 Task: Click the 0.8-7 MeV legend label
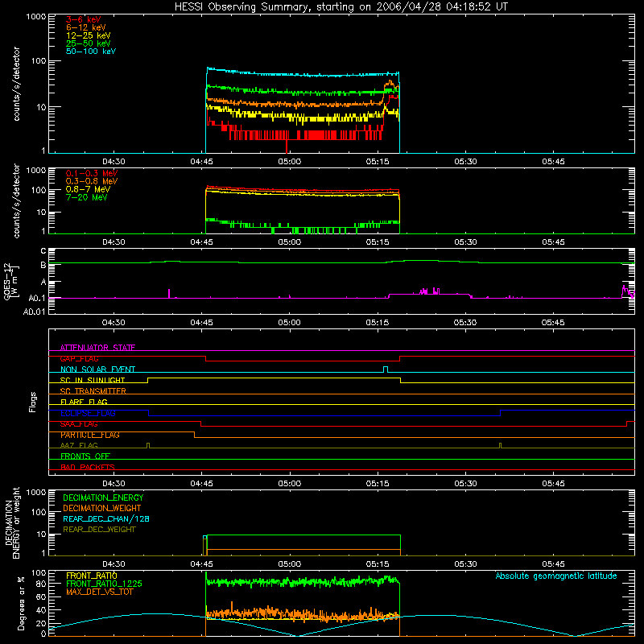[x=88, y=189]
